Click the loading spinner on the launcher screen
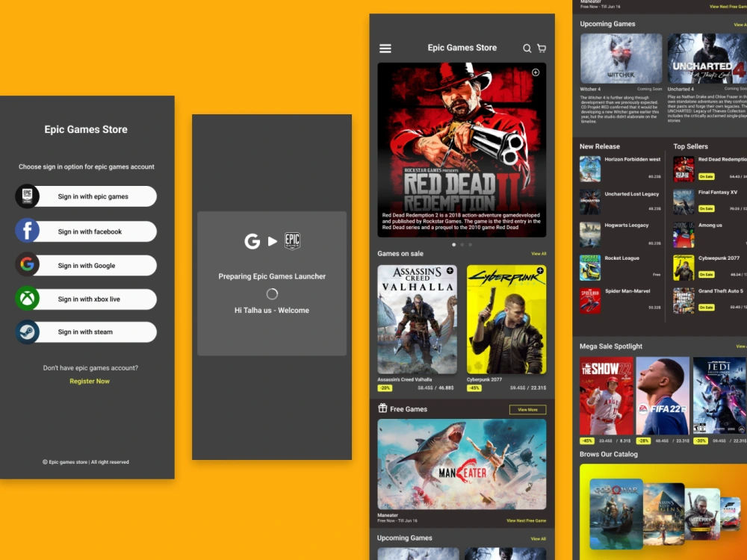This screenshot has height=560, width=747. (272, 293)
